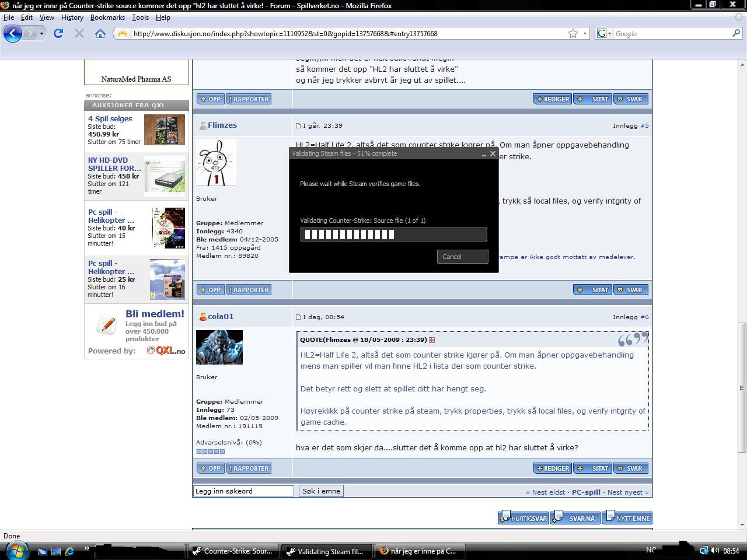Click SITAT in cola01 post #6
The width and height of the screenshot is (747, 560).
[x=592, y=468]
